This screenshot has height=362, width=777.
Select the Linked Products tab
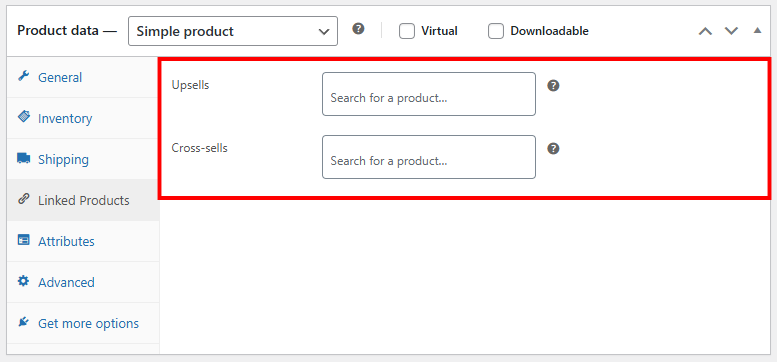pyautogui.click(x=83, y=201)
